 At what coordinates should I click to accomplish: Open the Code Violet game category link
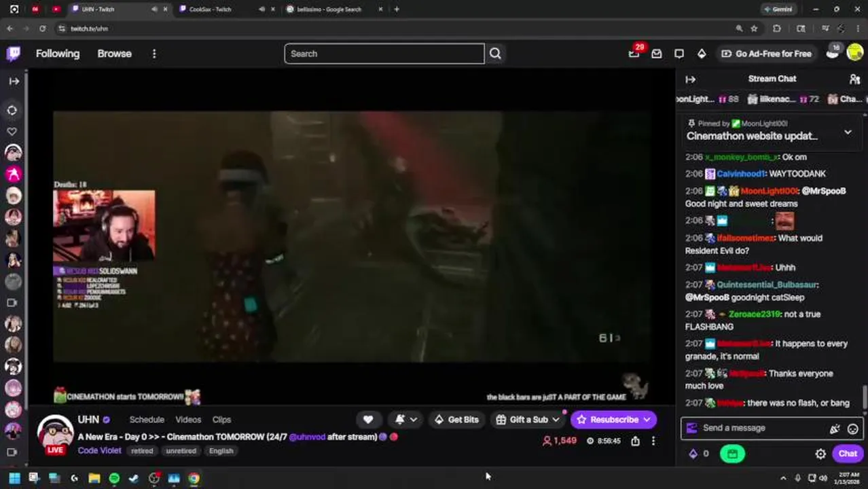click(x=99, y=450)
